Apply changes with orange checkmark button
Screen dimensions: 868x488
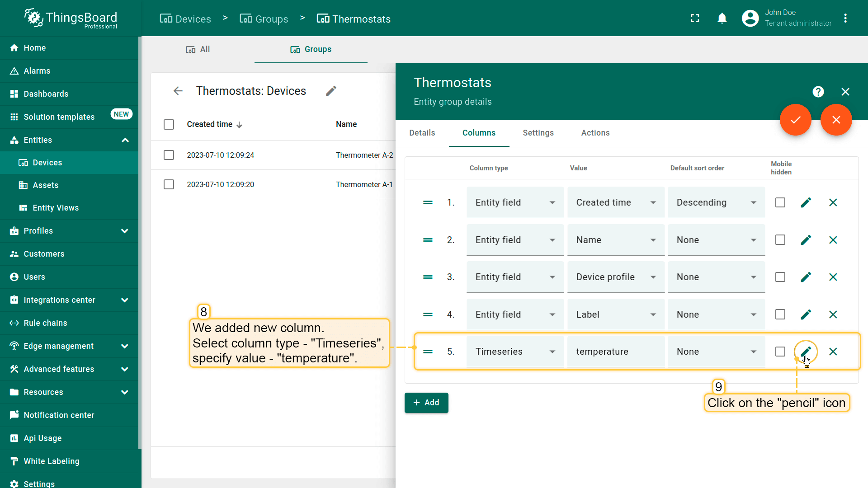[x=795, y=120]
